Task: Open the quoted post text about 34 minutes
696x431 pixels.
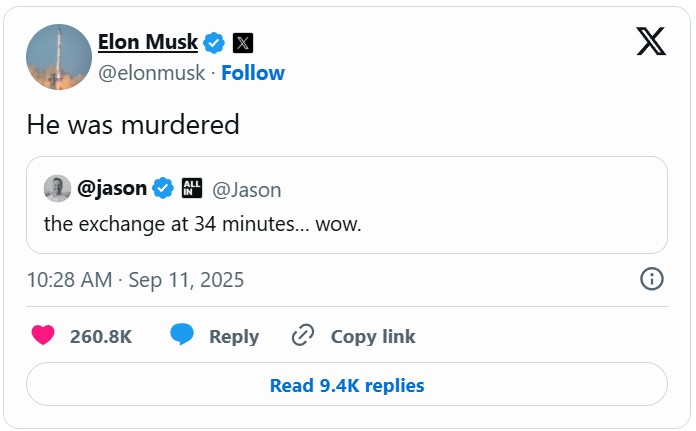Action: [202, 224]
